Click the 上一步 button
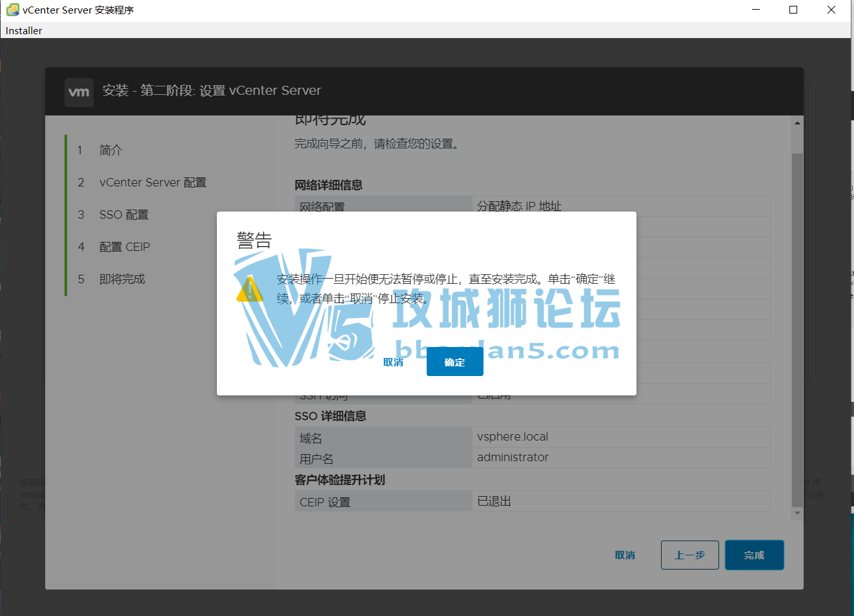 689,555
